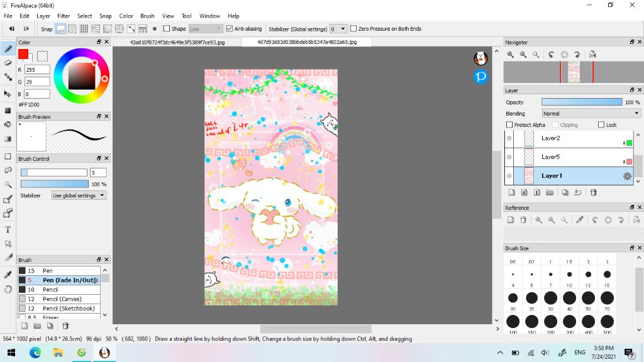The width and height of the screenshot is (644, 362).
Task: Switch to the 43a810f8724f3dc4649e5f5389f7ce93.jpg tab
Action: click(x=177, y=42)
